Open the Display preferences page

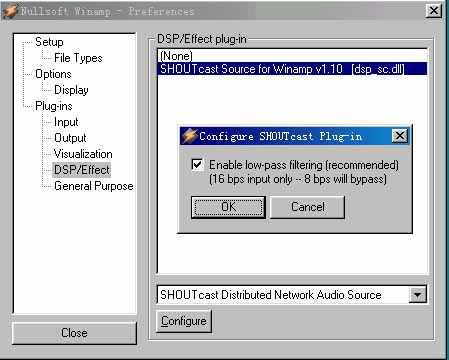[71, 90]
